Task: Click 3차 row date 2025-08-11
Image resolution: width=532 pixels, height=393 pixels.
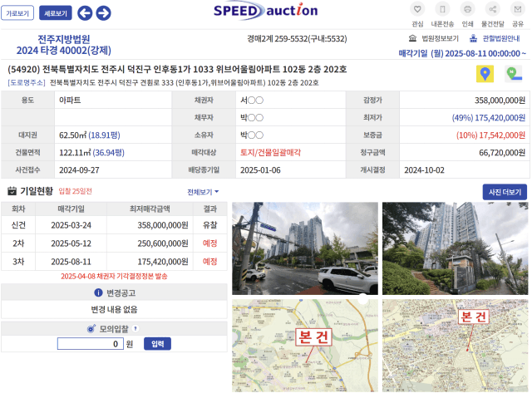Action: tap(71, 262)
